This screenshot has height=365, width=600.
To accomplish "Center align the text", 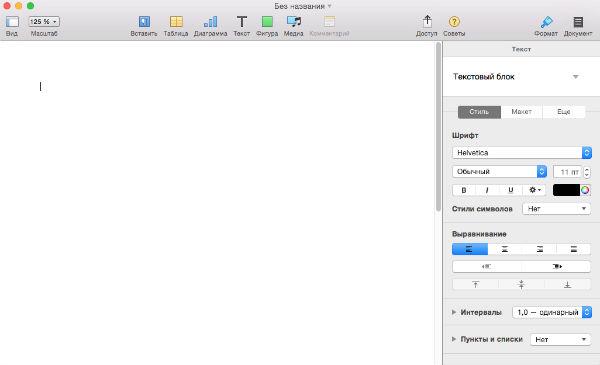I will click(505, 249).
